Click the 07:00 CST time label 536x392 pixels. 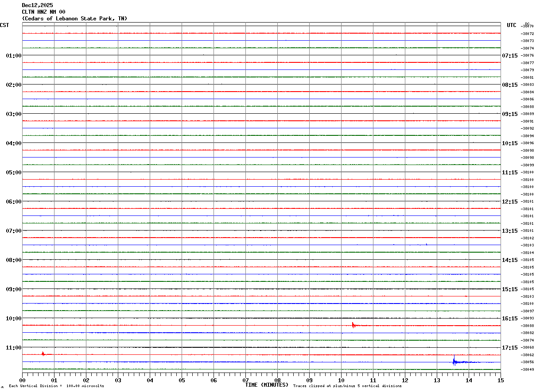[x=14, y=231]
